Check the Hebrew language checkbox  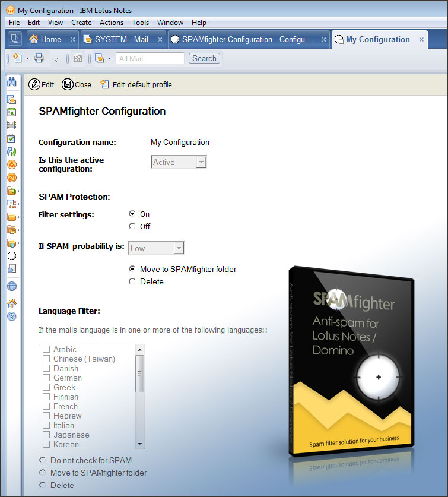click(46, 416)
